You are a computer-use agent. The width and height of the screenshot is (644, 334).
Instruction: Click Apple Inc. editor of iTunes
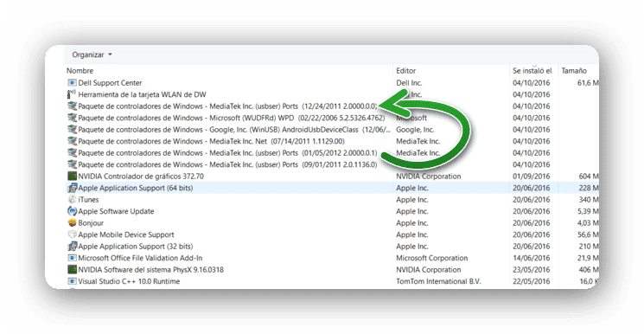412,200
